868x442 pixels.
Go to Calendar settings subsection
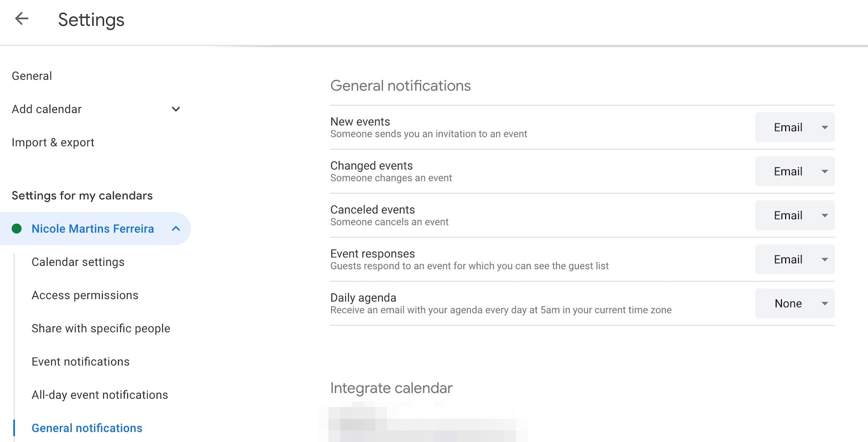tap(78, 262)
